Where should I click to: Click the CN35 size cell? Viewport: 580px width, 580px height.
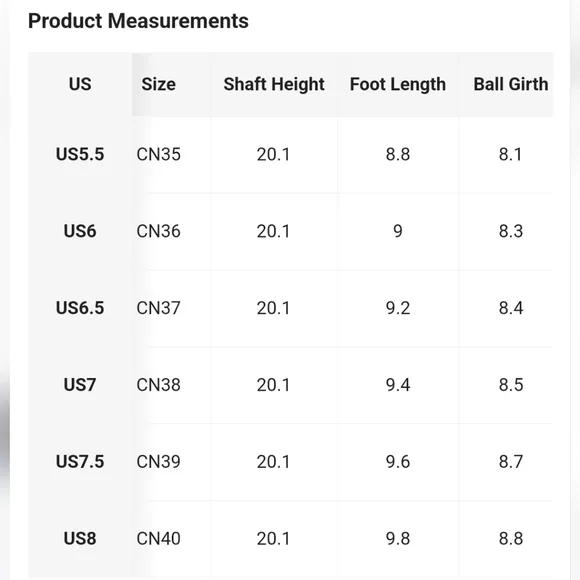(x=158, y=154)
